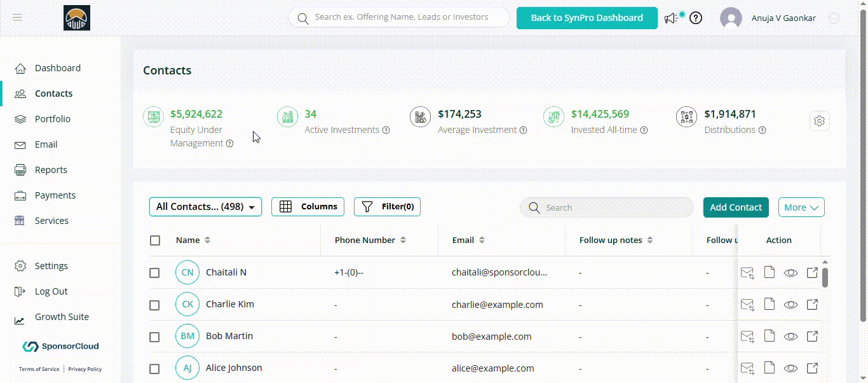Open the More dropdown menu

click(x=801, y=207)
